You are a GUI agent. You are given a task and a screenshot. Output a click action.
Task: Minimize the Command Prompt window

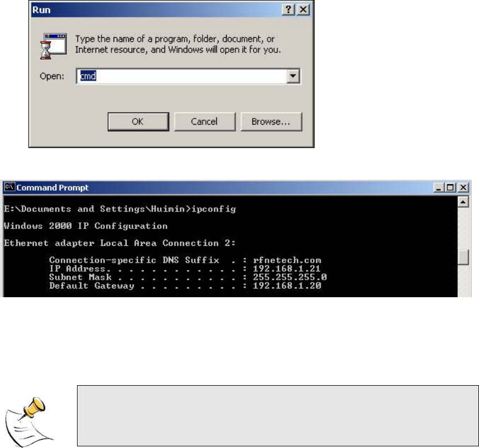click(439, 187)
